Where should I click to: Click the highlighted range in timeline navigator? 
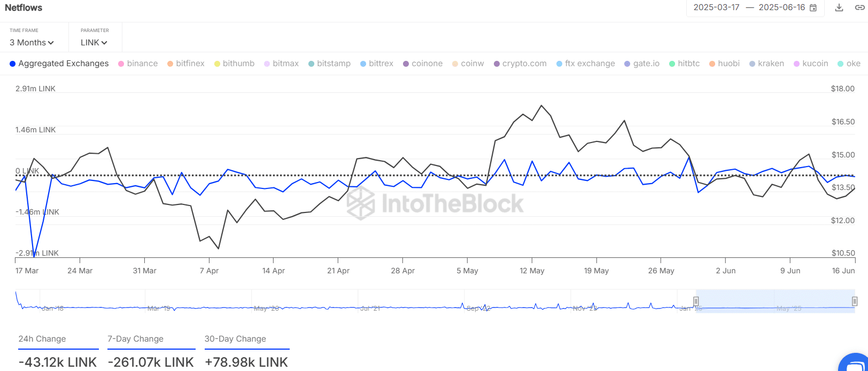pyautogui.click(x=775, y=301)
